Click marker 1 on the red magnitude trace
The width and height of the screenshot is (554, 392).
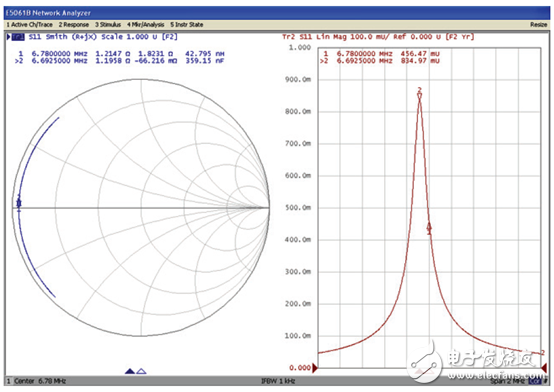[x=429, y=228]
